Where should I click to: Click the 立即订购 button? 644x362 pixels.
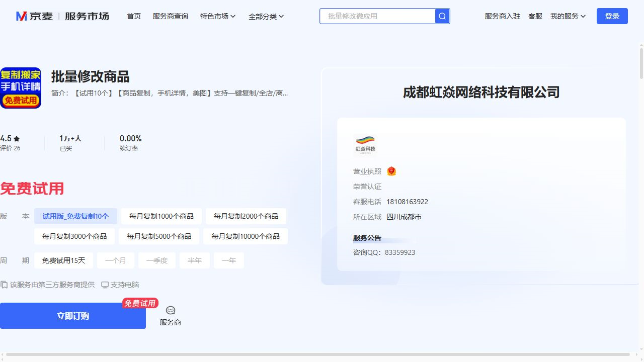tap(73, 316)
